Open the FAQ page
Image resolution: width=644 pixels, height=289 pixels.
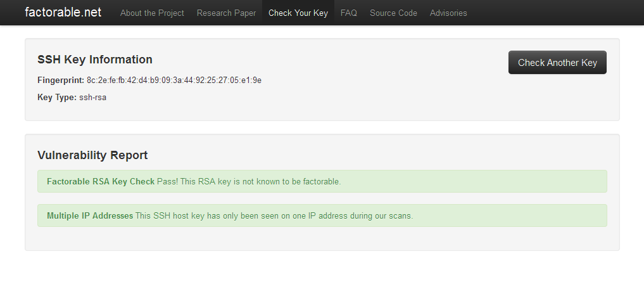(x=349, y=13)
